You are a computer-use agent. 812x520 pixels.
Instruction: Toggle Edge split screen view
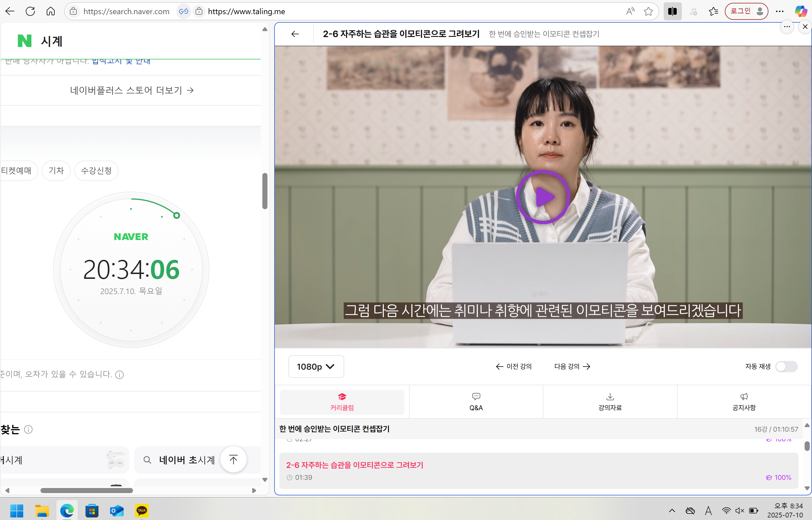coord(672,11)
